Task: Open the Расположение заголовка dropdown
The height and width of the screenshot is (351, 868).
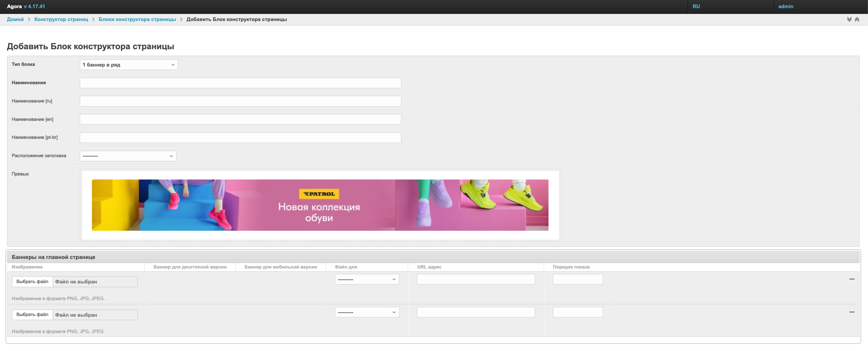Action: [128, 156]
